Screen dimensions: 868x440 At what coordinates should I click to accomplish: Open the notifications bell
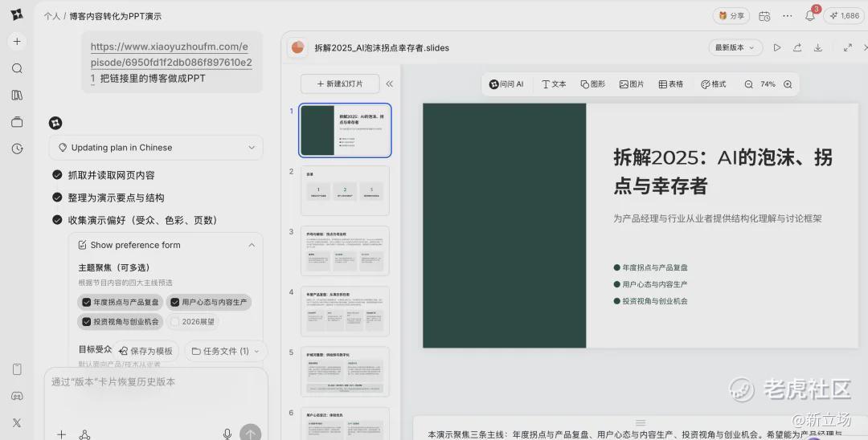coord(809,16)
